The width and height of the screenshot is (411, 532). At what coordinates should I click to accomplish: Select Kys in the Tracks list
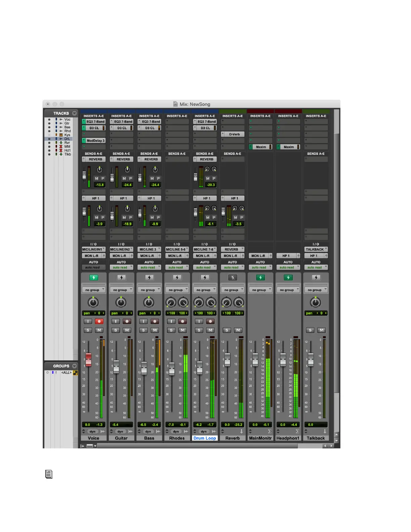pyautogui.click(x=67, y=135)
